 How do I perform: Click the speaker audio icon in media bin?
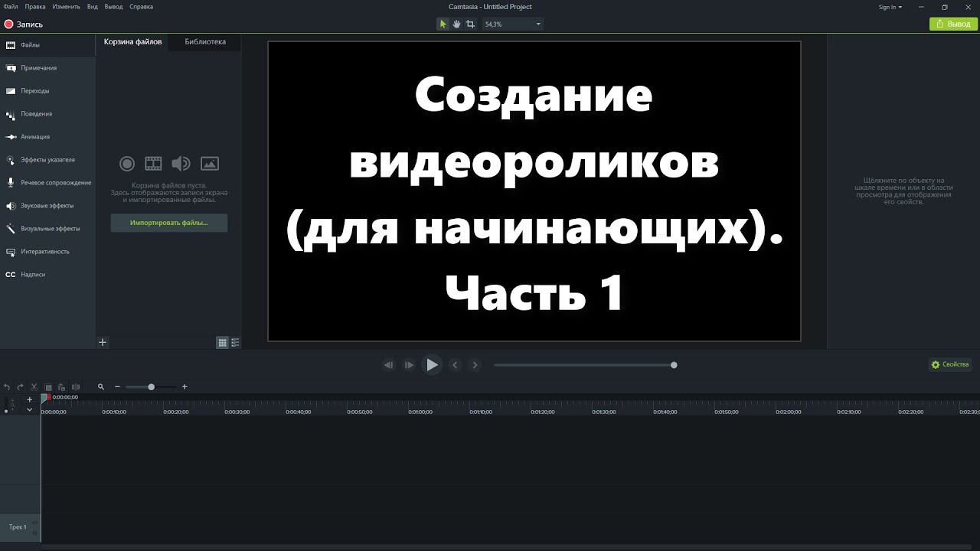tap(181, 163)
